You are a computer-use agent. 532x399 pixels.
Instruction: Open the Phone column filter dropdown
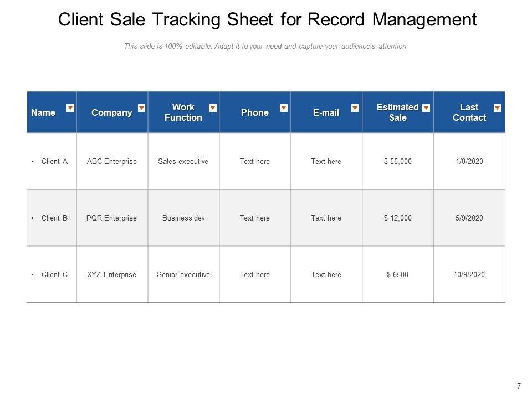pyautogui.click(x=284, y=108)
